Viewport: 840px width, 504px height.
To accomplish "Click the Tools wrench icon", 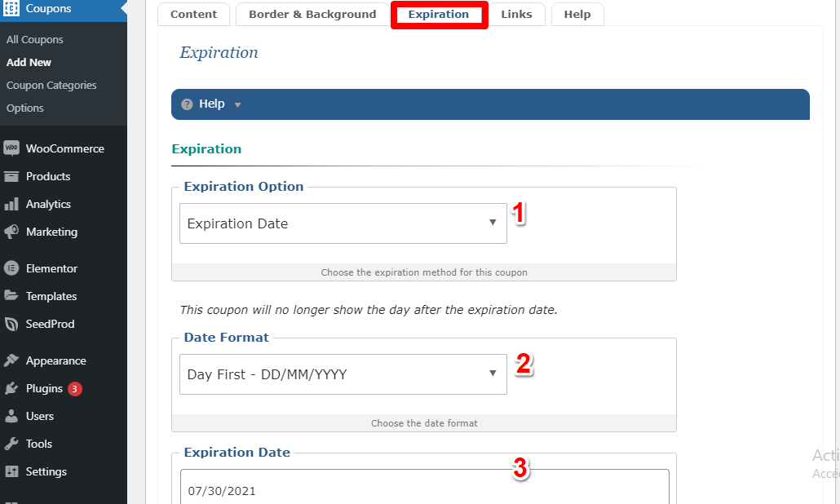I will coord(11,444).
